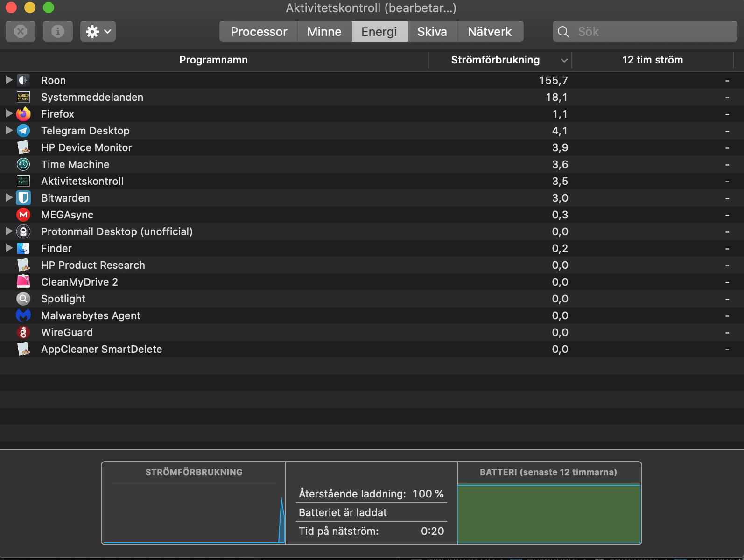
Task: Click Systemmeddelanden's 18,1 energy value
Action: [557, 97]
